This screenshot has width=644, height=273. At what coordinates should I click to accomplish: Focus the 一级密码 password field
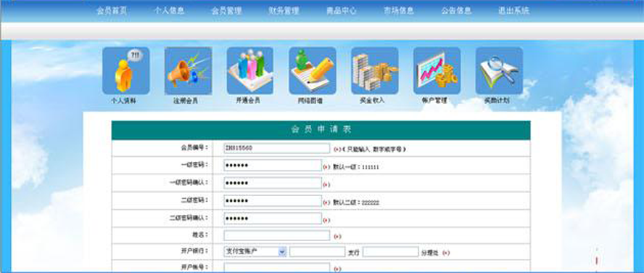[x=273, y=166]
